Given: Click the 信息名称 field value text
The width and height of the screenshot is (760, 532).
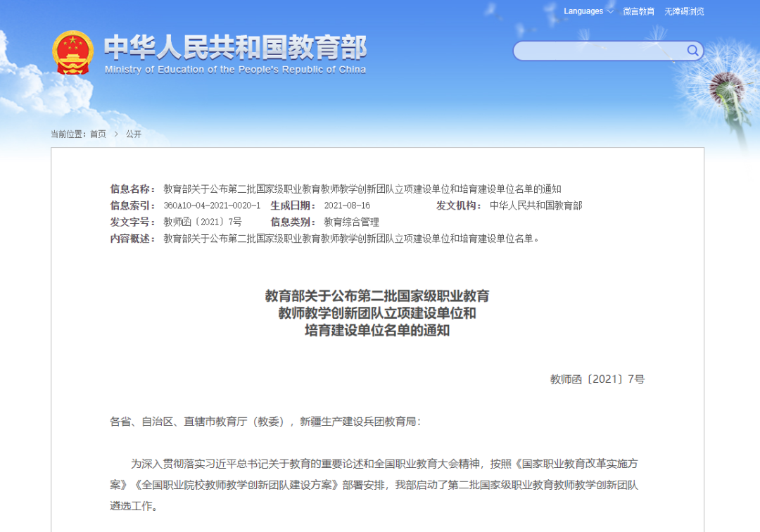Looking at the screenshot, I should tap(362, 189).
